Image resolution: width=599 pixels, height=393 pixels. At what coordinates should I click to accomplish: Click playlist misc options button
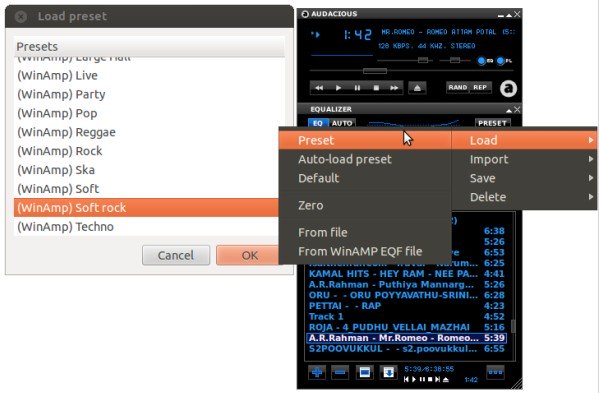pyautogui.click(x=389, y=372)
